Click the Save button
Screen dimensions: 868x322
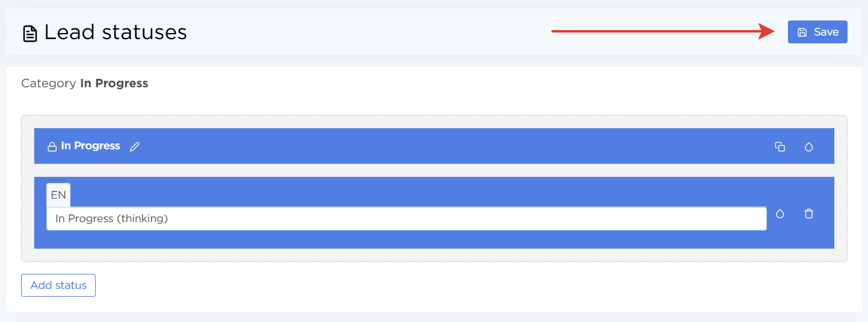817,33
